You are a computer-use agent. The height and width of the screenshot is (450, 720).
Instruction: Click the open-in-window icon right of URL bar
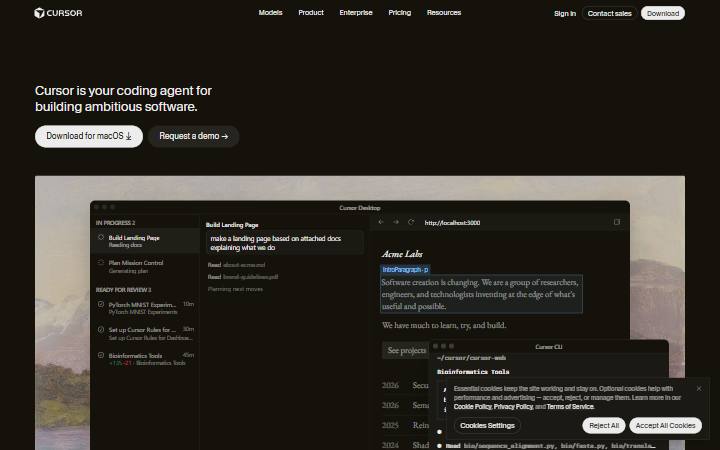coord(617,222)
